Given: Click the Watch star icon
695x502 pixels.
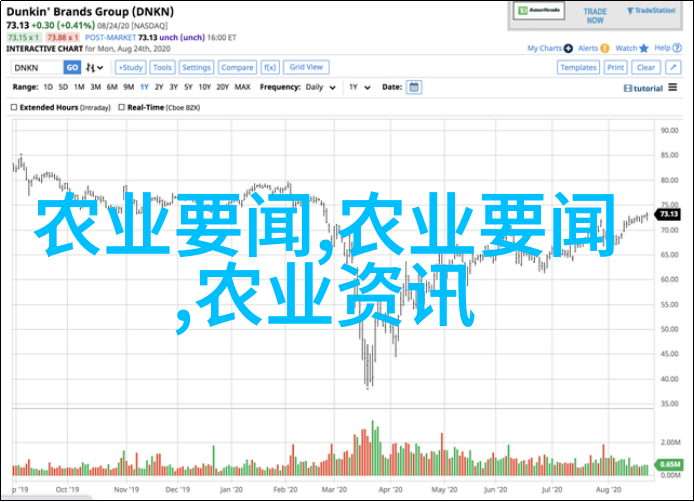Looking at the screenshot, I should [644, 48].
